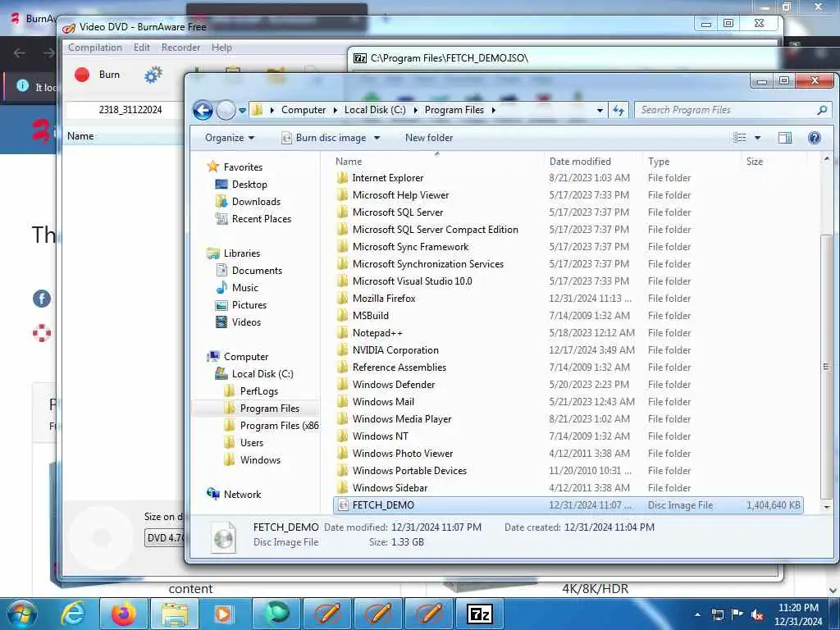Open Edit menu in BurnAware
This screenshot has height=630, width=840.
coord(141,47)
